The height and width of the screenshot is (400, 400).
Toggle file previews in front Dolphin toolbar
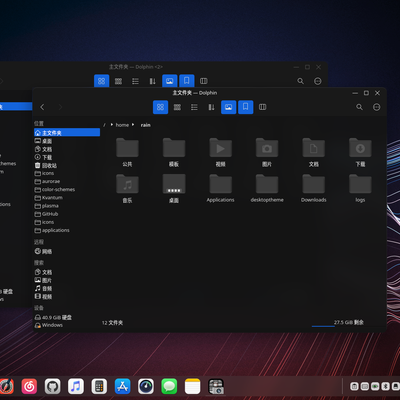coord(228,107)
